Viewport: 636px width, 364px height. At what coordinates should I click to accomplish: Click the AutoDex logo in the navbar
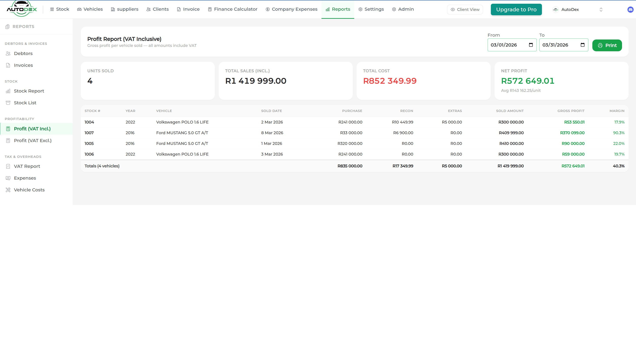coord(22,9)
